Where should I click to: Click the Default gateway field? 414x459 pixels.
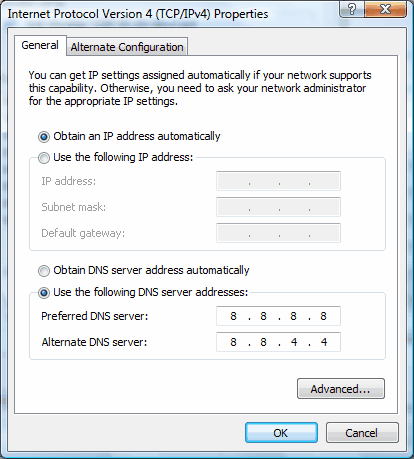[x=278, y=233]
